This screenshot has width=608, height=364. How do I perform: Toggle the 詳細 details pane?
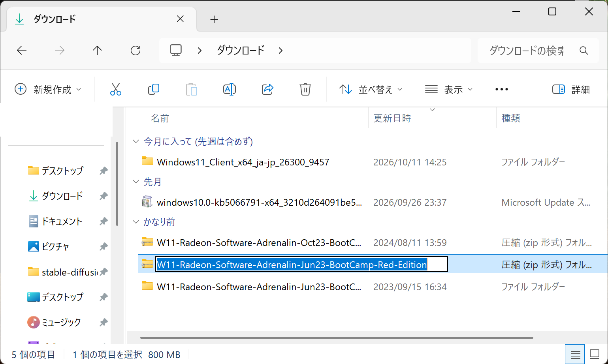(x=571, y=90)
